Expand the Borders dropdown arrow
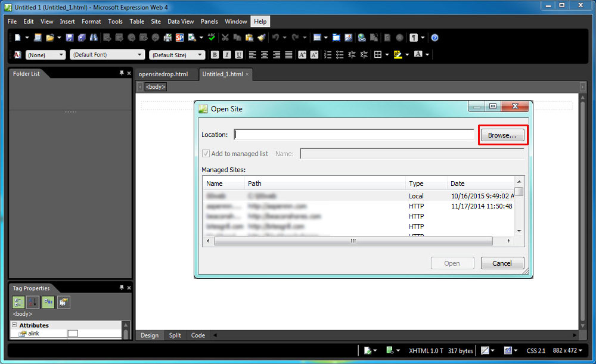 coord(387,55)
